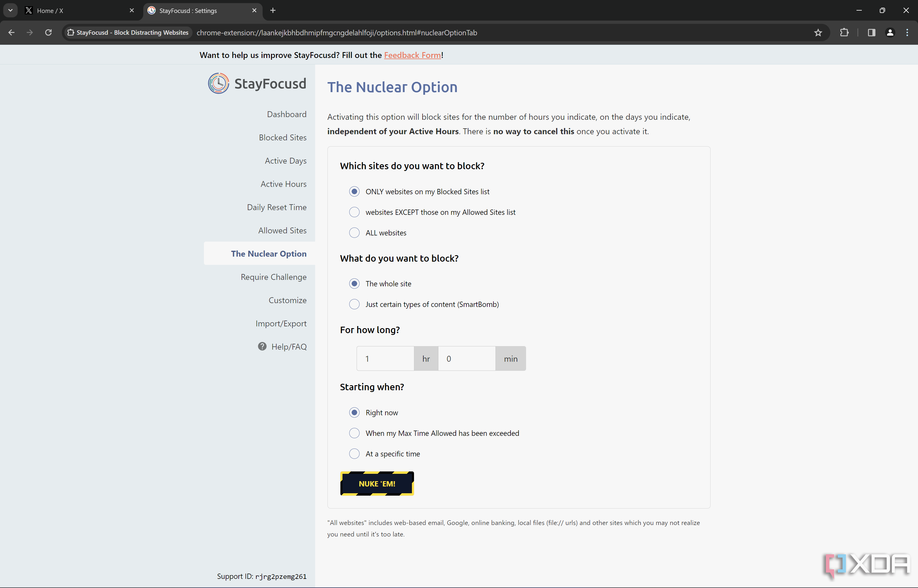Click the address bar URL
This screenshot has height=588, width=918.
point(337,33)
